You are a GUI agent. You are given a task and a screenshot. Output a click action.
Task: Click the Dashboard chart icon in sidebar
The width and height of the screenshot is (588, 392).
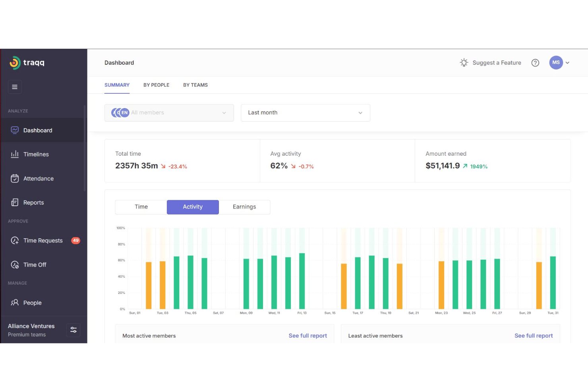pyautogui.click(x=15, y=130)
